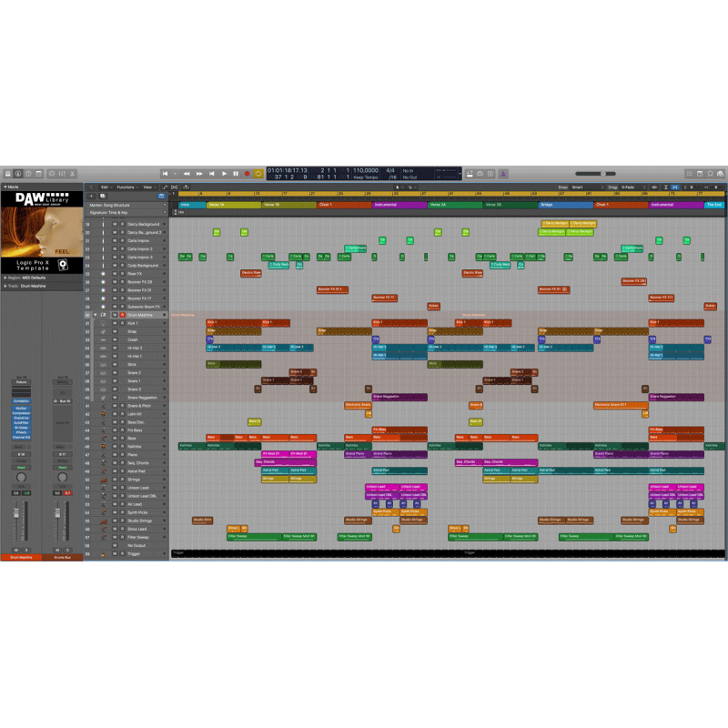Toggle Vertical Auto Zoom button
This screenshot has height=728, width=728.
(x=666, y=187)
